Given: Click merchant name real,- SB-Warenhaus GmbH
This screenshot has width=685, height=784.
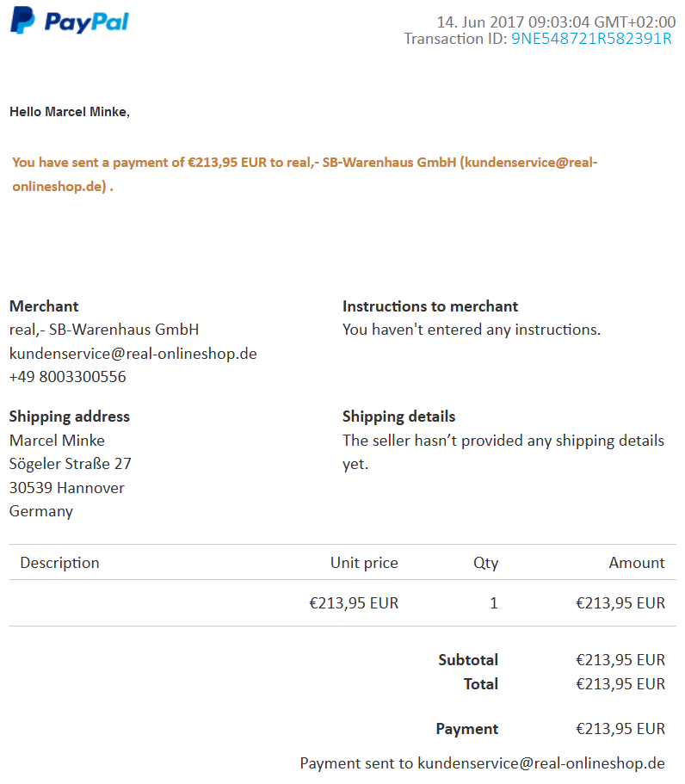Looking at the screenshot, I should [104, 330].
